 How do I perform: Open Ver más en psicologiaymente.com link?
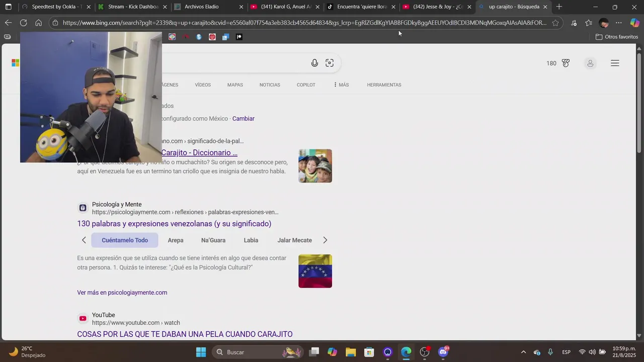click(x=122, y=293)
